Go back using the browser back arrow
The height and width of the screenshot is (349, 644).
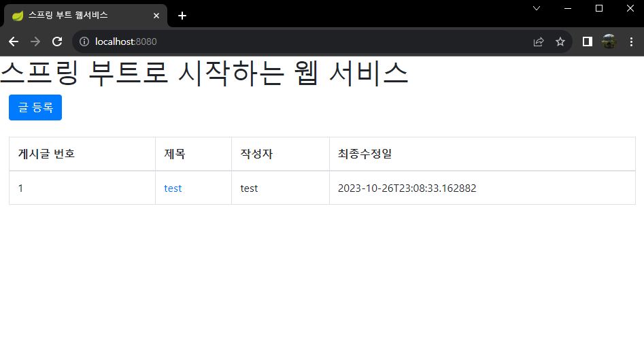coord(14,41)
